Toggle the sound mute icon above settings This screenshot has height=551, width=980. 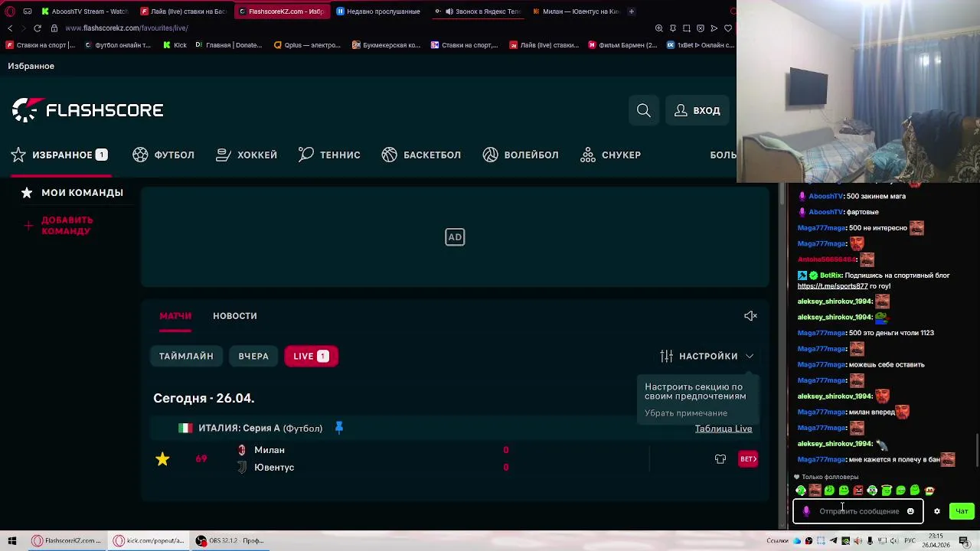[x=750, y=315]
